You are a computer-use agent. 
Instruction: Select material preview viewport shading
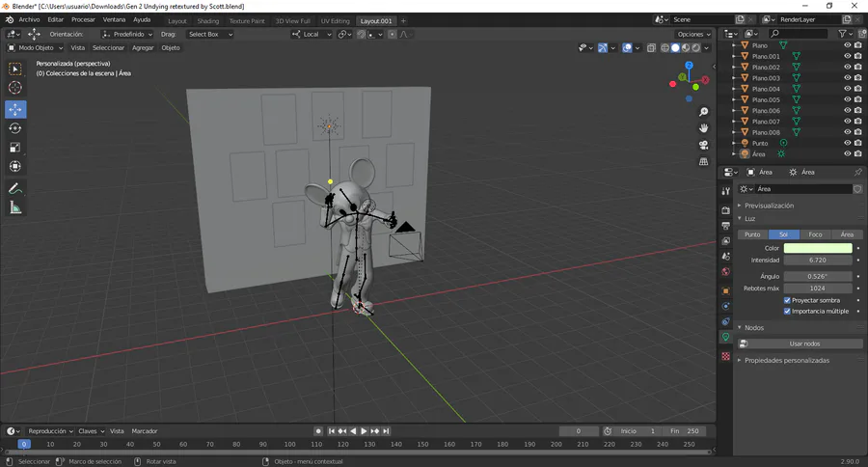686,48
